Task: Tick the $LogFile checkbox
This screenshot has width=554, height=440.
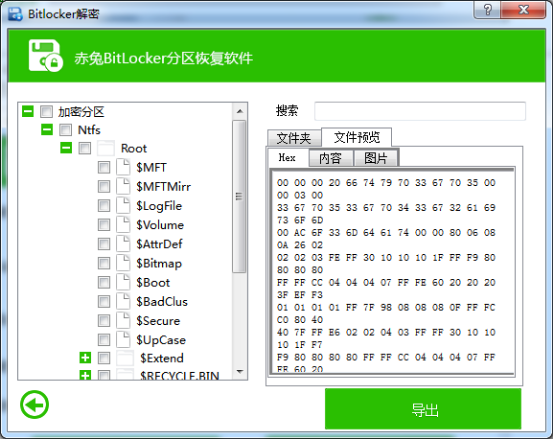Action: [x=104, y=205]
